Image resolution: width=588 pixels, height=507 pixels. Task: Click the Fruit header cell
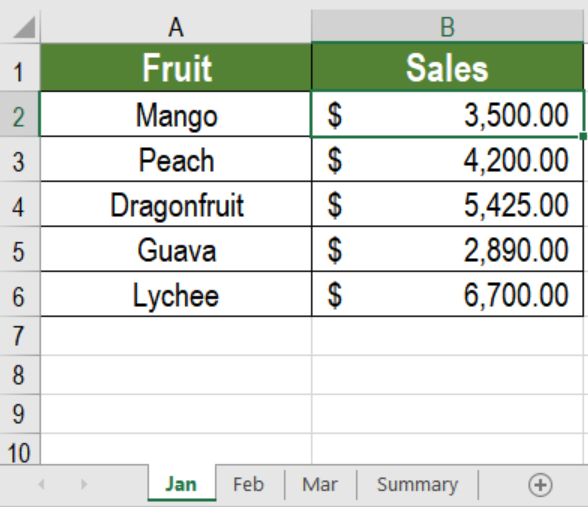point(176,68)
